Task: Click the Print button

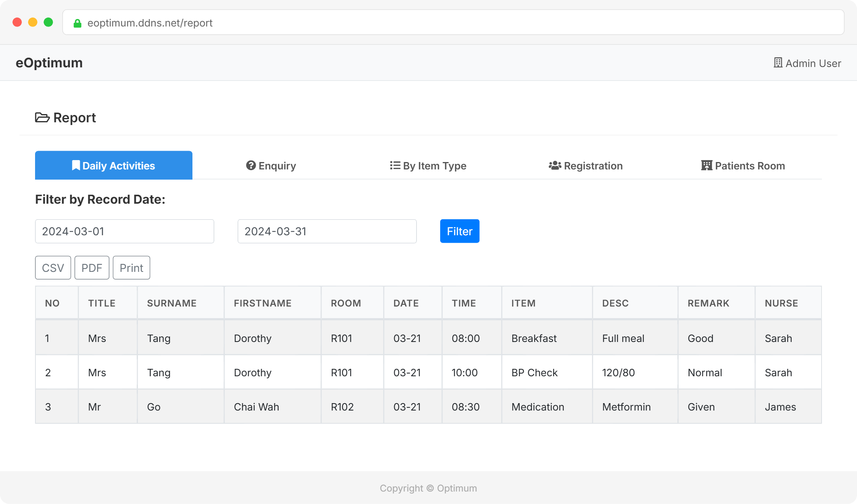Action: pyautogui.click(x=131, y=268)
